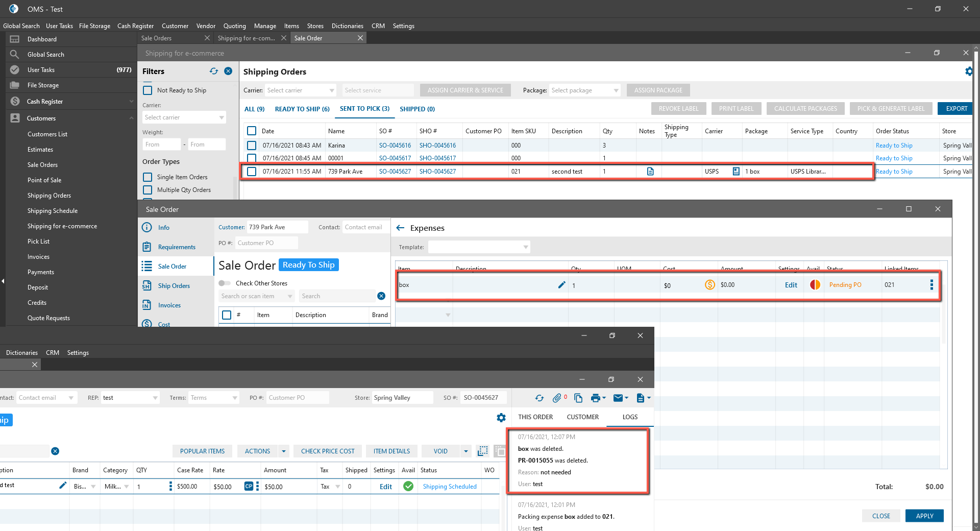Click the EXPORT button
This screenshot has height=531, width=980.
[956, 109]
